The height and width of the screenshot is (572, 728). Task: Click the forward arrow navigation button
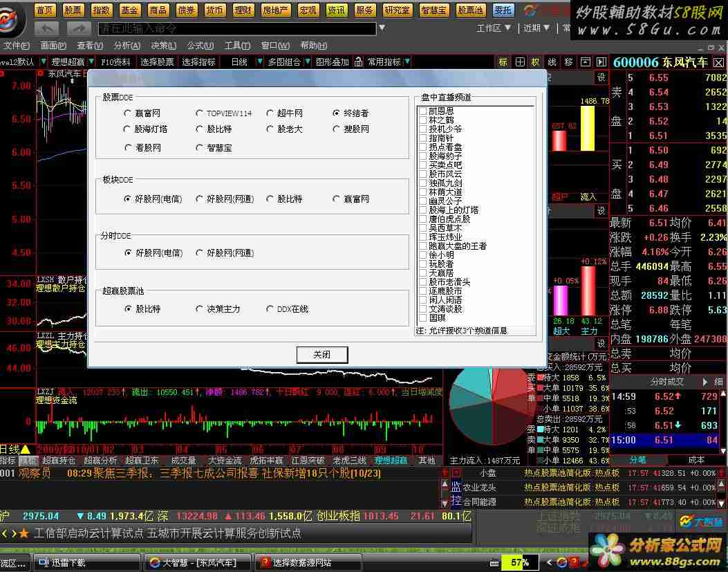click(x=78, y=29)
